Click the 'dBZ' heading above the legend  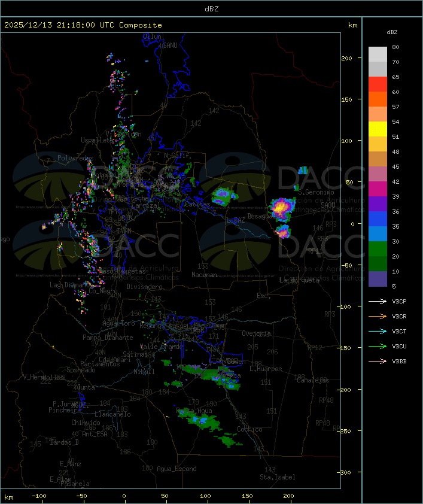tap(392, 32)
